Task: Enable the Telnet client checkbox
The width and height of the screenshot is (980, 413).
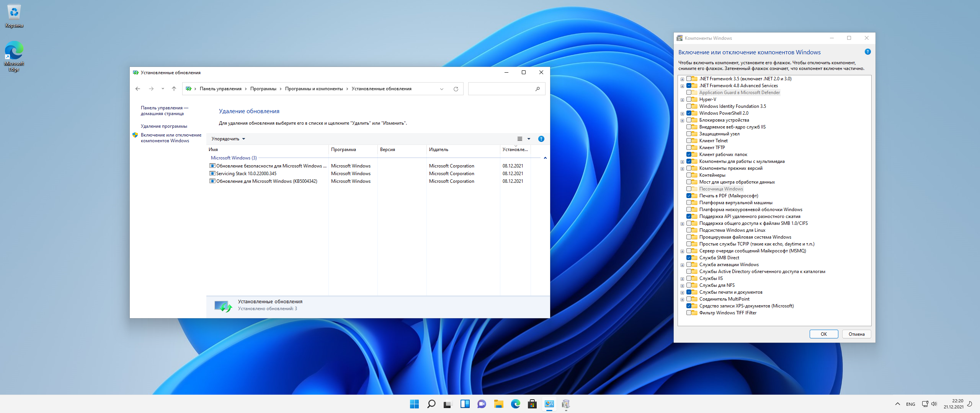Action: click(x=689, y=141)
